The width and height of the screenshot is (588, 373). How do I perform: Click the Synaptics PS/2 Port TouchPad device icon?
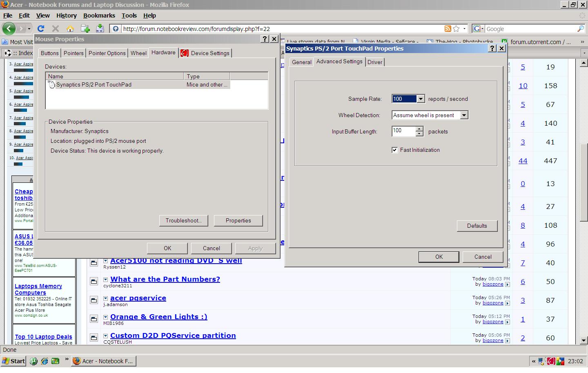[51, 84]
